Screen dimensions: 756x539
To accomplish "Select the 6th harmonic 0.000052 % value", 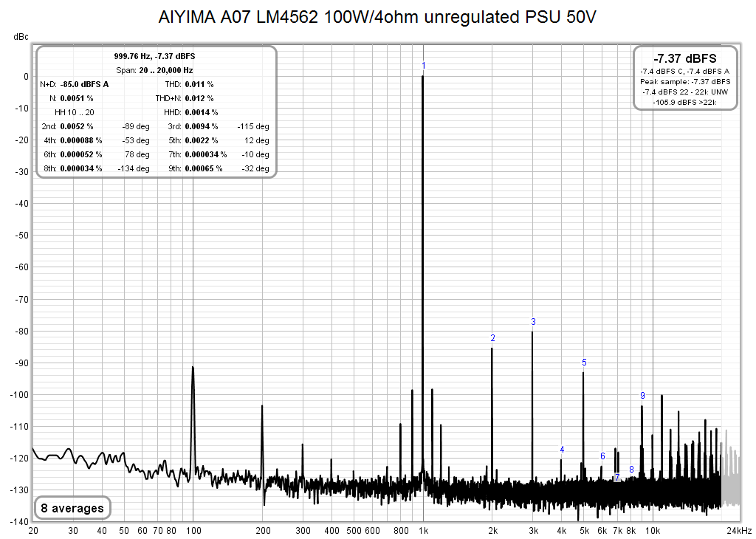I will (x=81, y=154).
